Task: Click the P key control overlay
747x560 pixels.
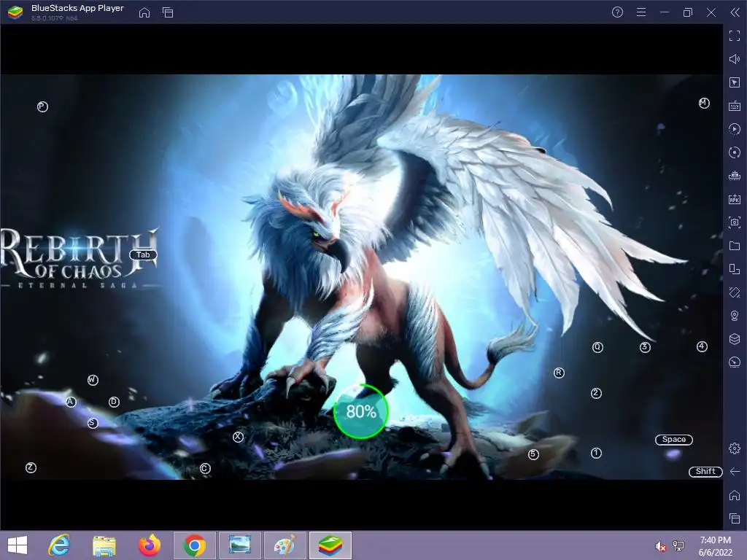Action: click(42, 106)
